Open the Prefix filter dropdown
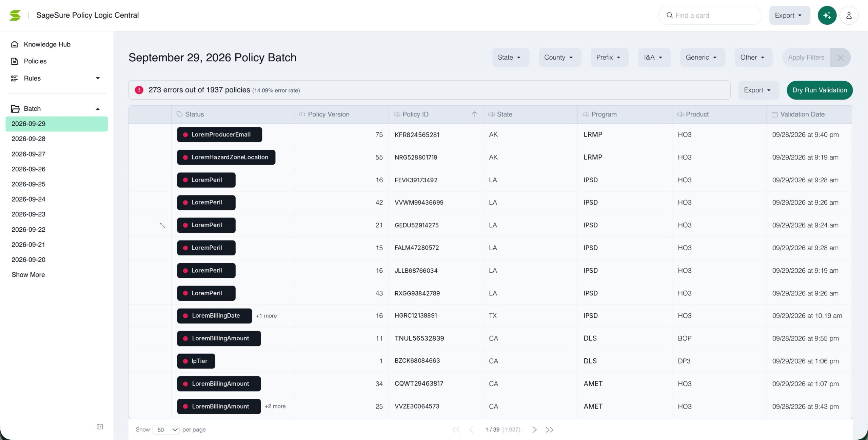The width and height of the screenshot is (868, 440). pos(609,58)
